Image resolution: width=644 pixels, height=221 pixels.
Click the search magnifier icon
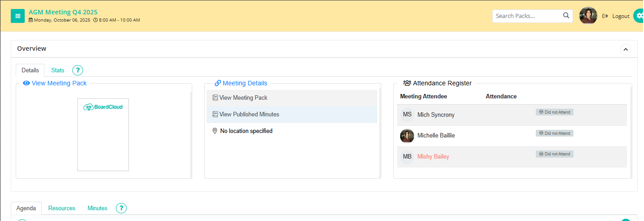point(566,16)
